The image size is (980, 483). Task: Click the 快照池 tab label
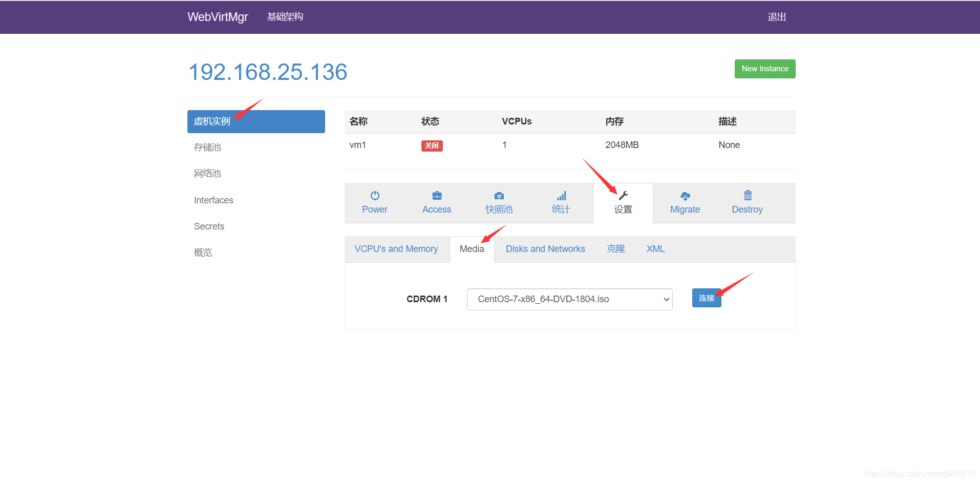[x=499, y=209]
